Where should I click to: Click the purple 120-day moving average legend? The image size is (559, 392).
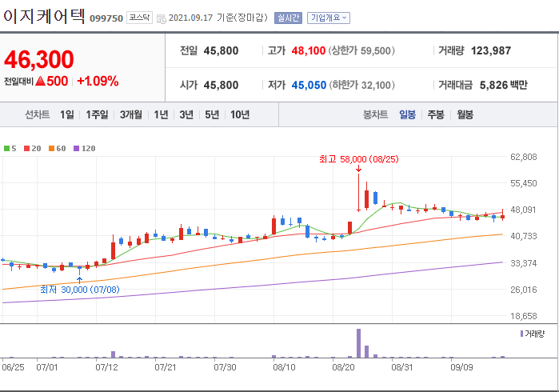point(85,148)
